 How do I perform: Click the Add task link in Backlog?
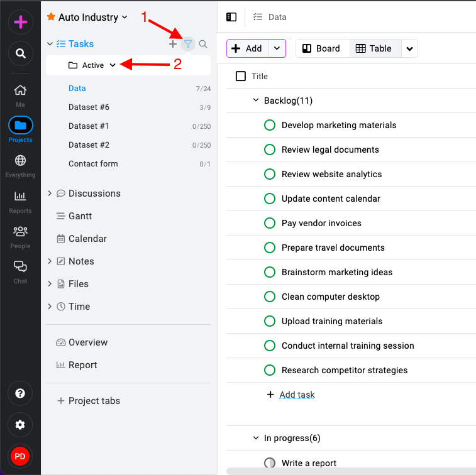[x=297, y=395]
